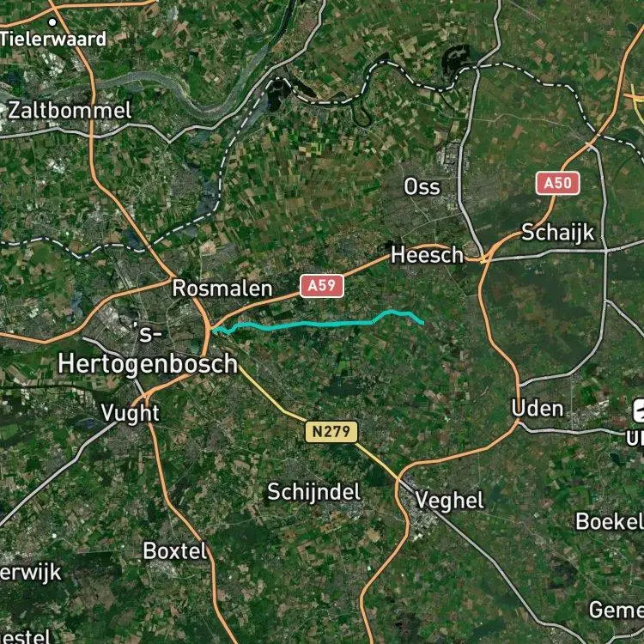Image resolution: width=644 pixels, height=644 pixels.
Task: Click the Boekel label
Action: (610, 521)
